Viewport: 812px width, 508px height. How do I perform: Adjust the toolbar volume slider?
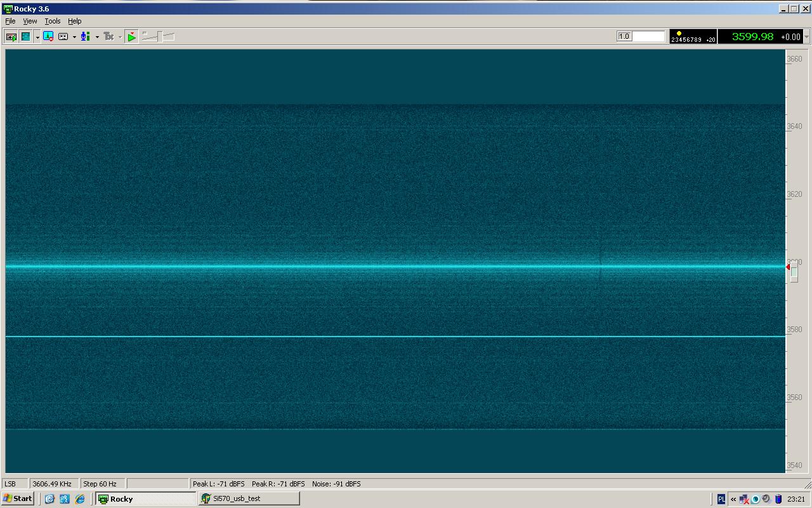tap(159, 37)
